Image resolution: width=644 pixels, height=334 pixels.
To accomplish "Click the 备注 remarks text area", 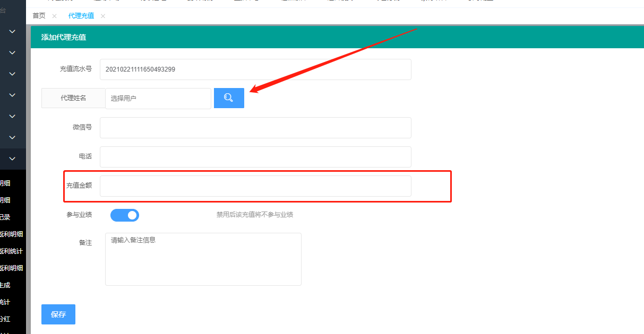I will 203,259.
